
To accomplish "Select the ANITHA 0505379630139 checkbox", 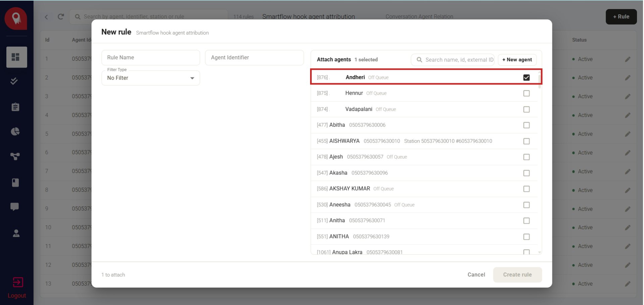I will point(526,237).
